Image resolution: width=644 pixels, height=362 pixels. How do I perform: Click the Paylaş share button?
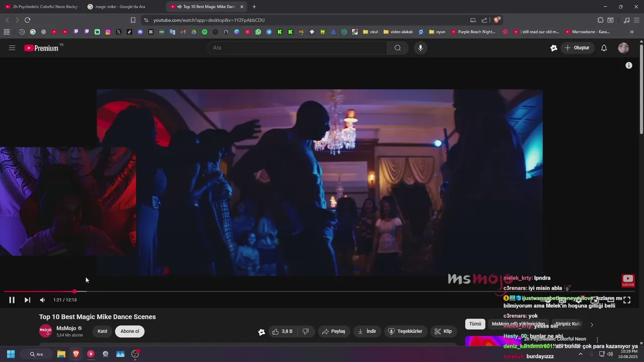tap(334, 331)
